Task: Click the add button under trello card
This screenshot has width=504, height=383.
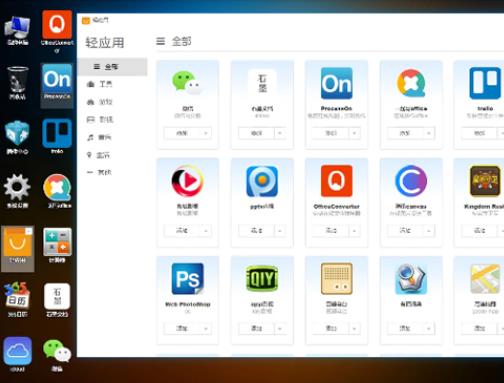Action: click(479, 133)
